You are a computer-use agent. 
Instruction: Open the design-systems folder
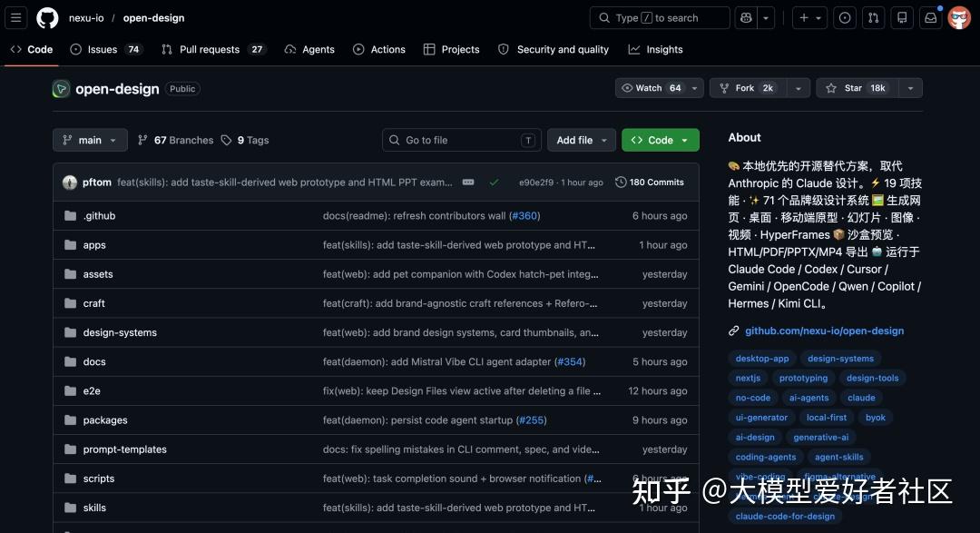120,333
